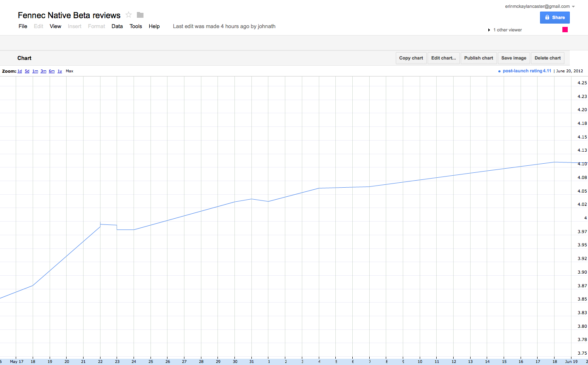Set chart zoom to 1m
The width and height of the screenshot is (588, 365).
(x=35, y=71)
